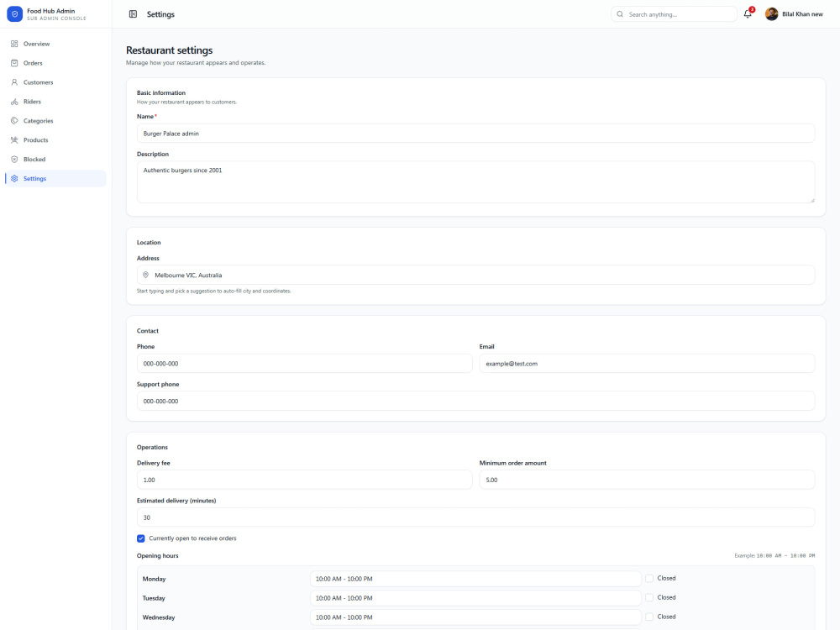
Task: Mark Monday as Closed
Action: tap(649, 578)
